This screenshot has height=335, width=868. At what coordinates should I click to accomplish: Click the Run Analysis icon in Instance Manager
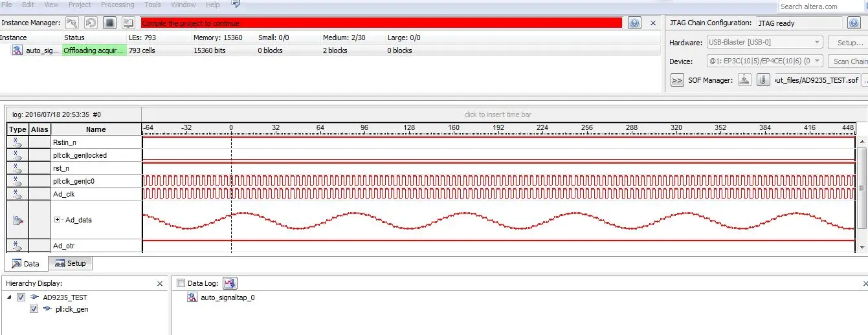(72, 23)
